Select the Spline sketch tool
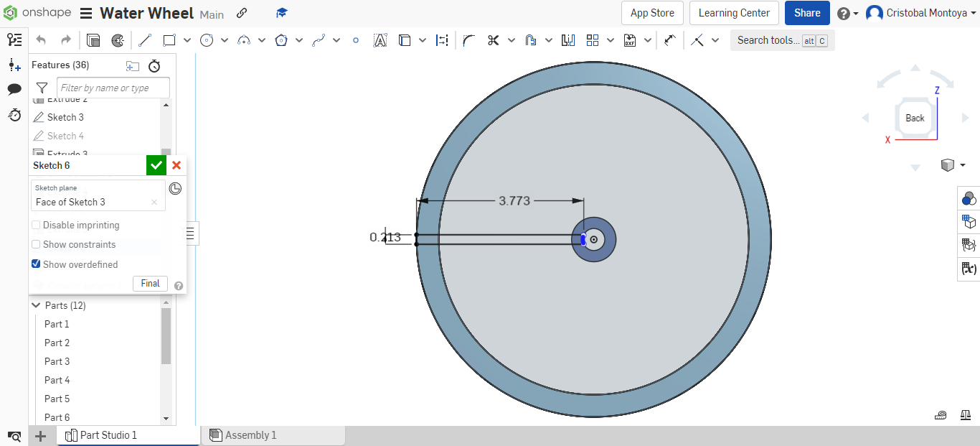980x446 pixels. [x=319, y=40]
